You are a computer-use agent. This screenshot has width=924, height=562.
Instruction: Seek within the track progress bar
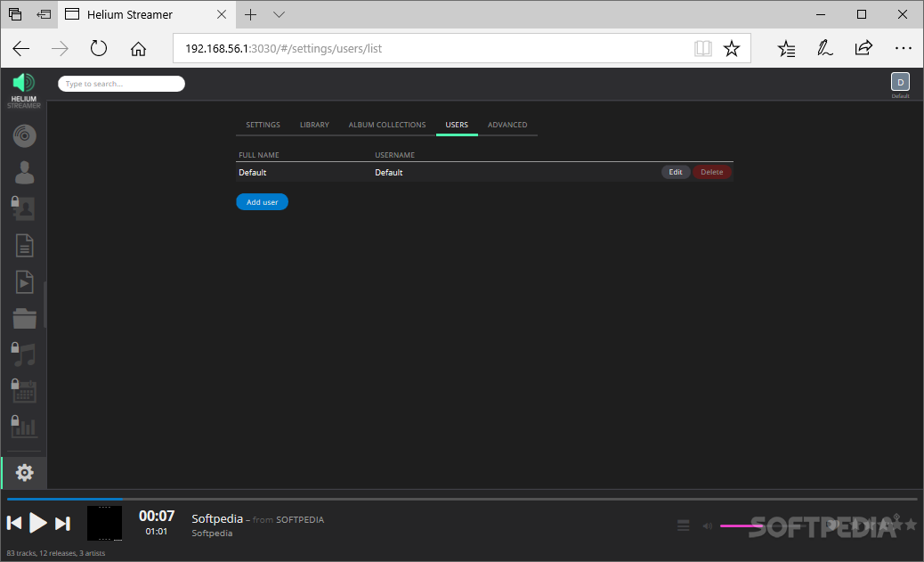(462, 499)
